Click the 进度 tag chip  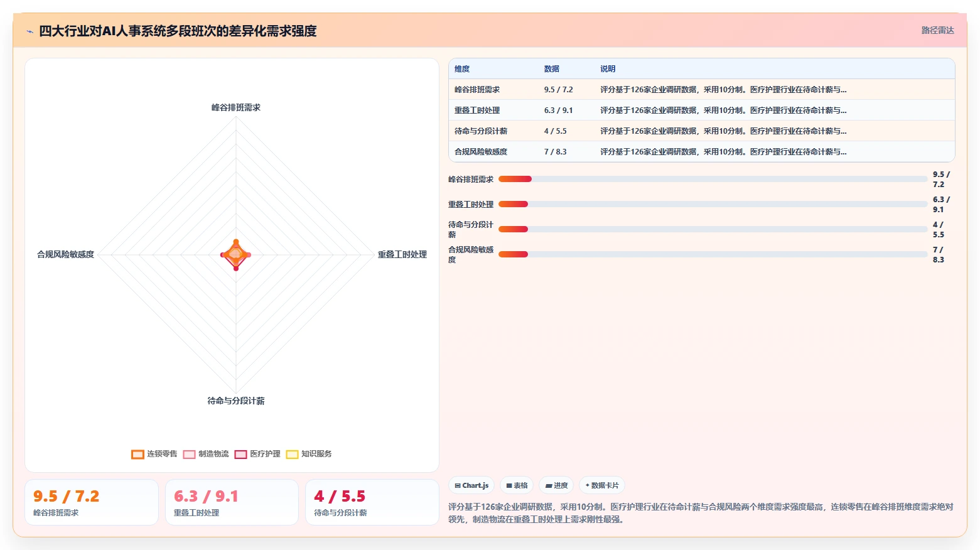556,485
